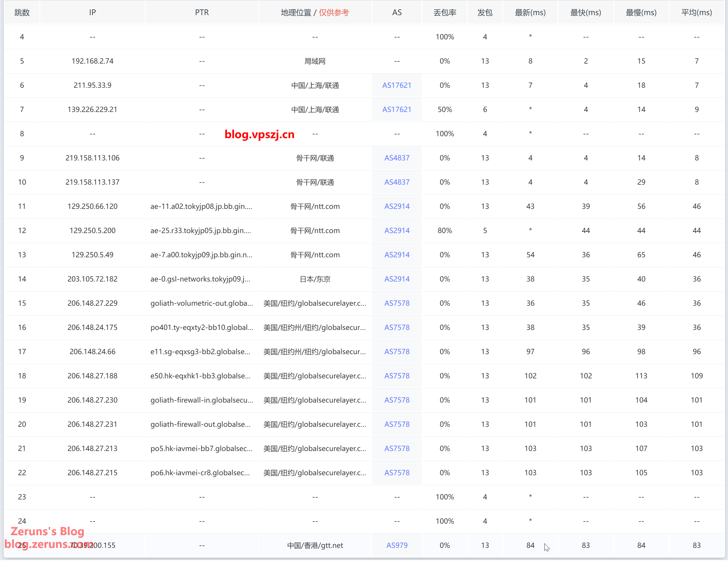Click the 80% packet loss cell
Viewport: 728px width, 563px height.
(445, 230)
